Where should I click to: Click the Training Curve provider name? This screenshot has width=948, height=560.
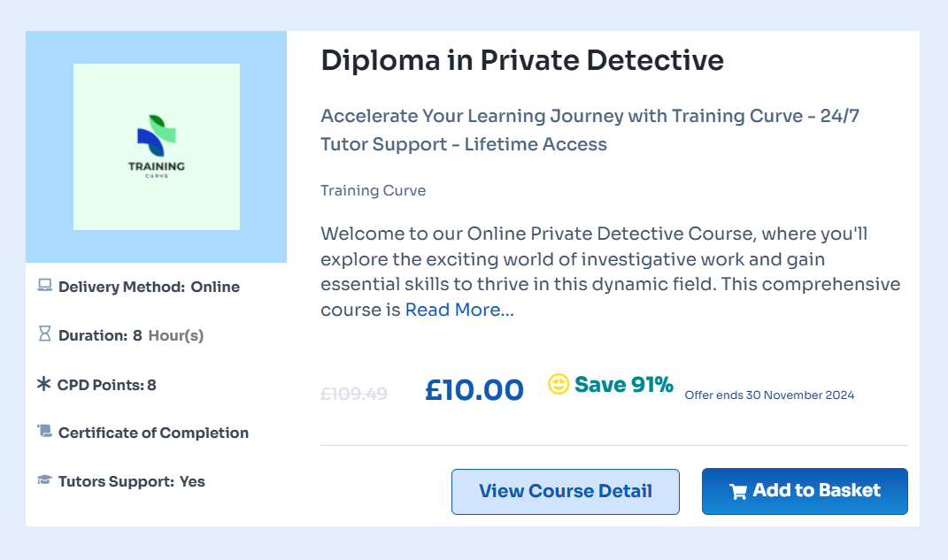click(373, 191)
